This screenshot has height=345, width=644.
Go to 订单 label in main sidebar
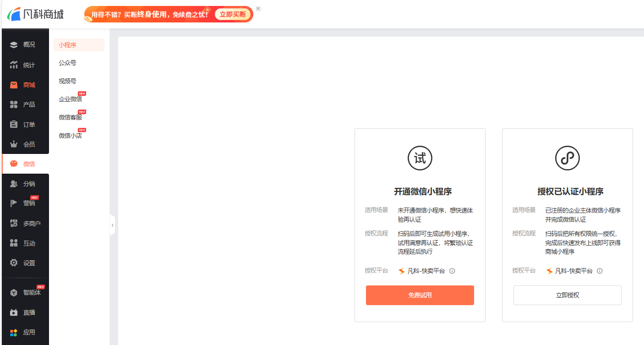pyautogui.click(x=29, y=125)
